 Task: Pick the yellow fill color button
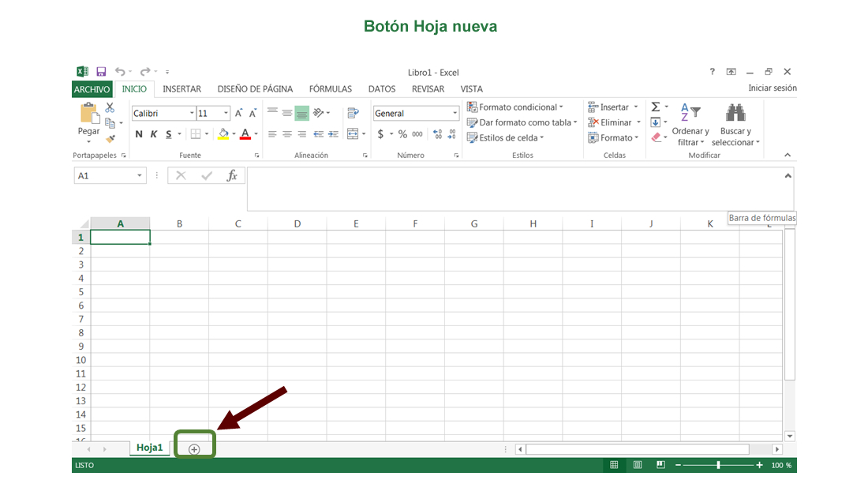tap(223, 134)
